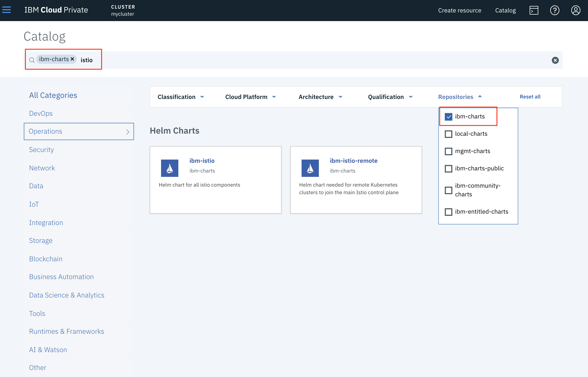
Task: Expand the Qualification filter dropdown
Action: tap(390, 97)
